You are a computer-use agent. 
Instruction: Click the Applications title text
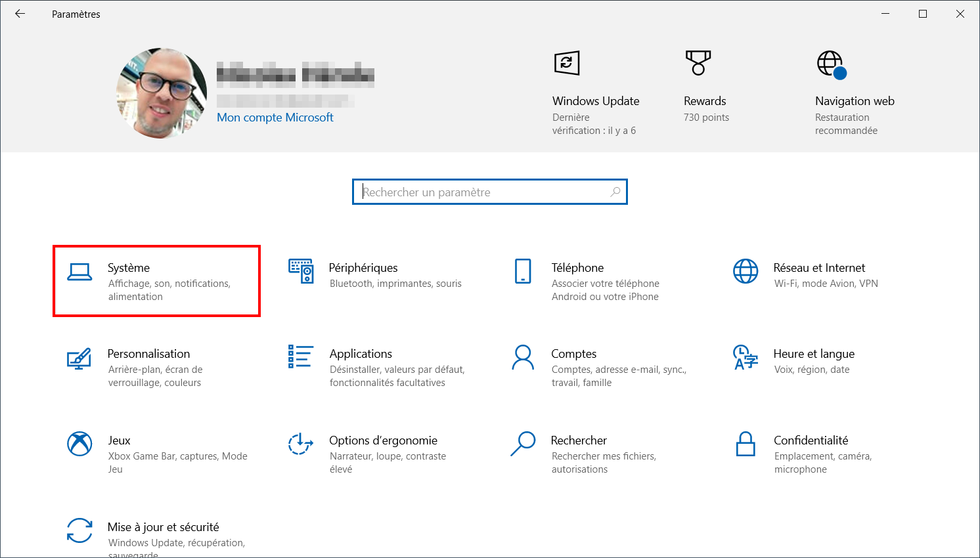361,354
